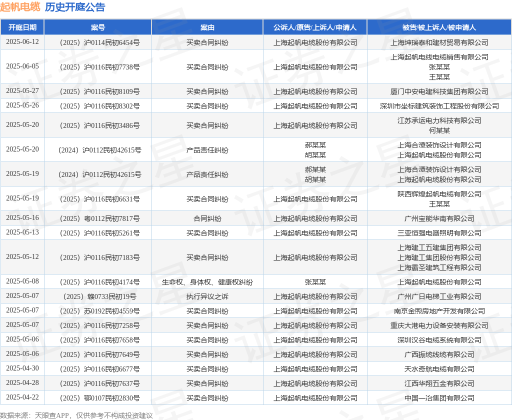The image size is (512, 420).
Task: Click defendant 上海建工五建集团有限公司
Action: (x=439, y=247)
